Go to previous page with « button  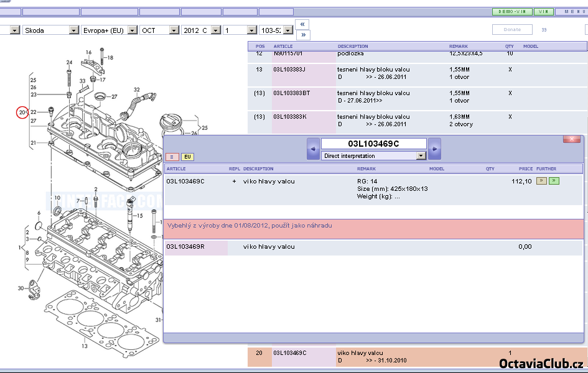click(x=302, y=24)
